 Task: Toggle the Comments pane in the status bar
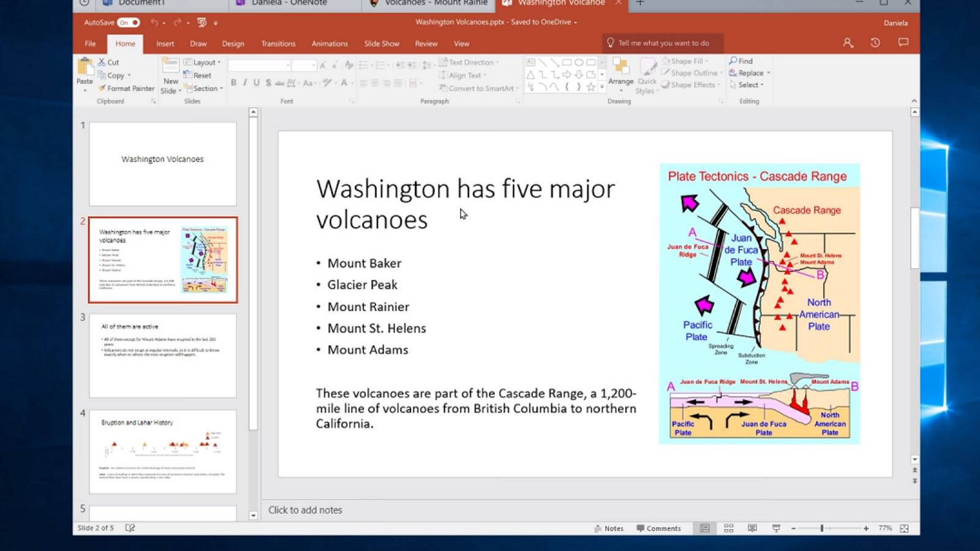click(x=658, y=528)
